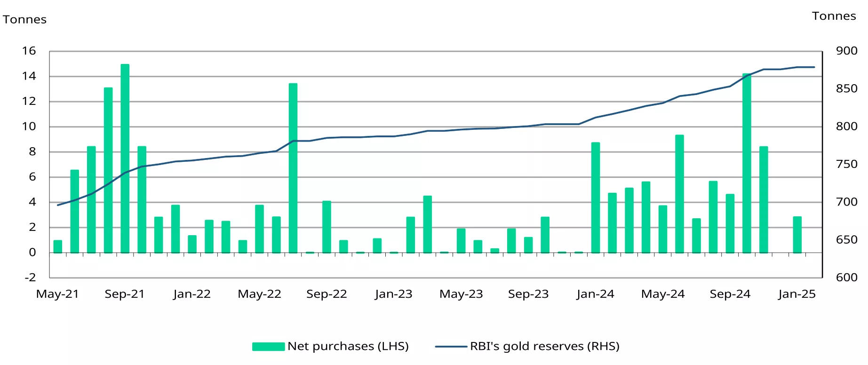This screenshot has width=868, height=365.
Task: Click the Sep-22 x-axis label
Action: [326, 294]
